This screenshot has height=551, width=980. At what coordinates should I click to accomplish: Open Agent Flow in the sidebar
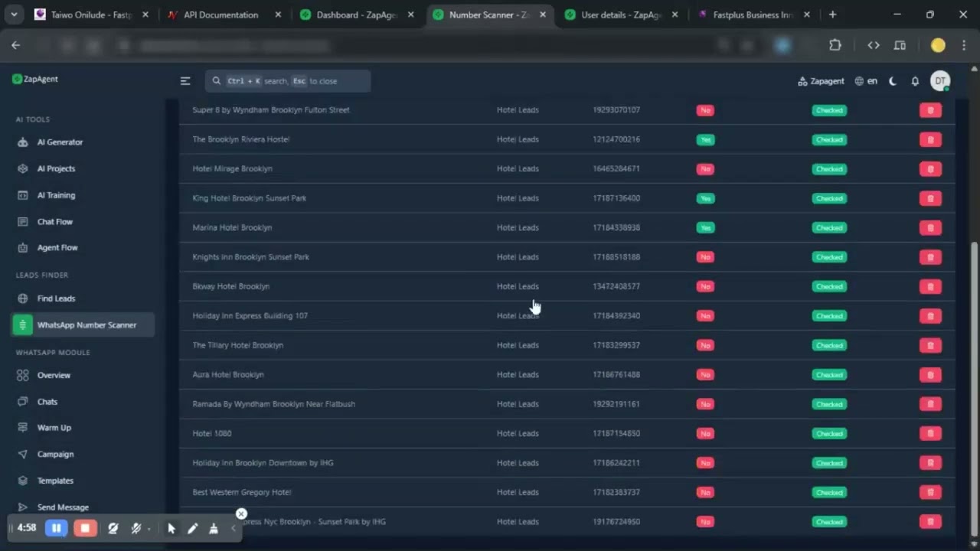[x=57, y=248]
